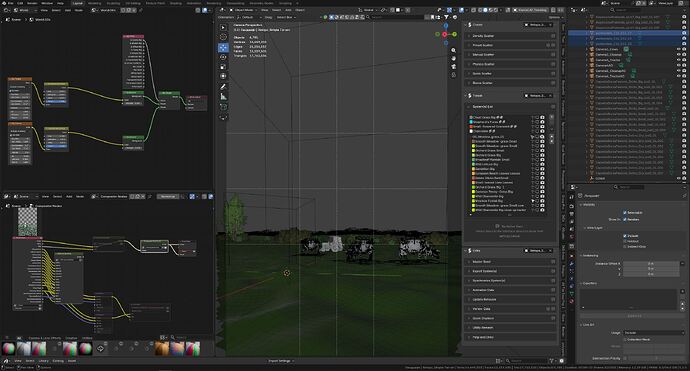Select the Select Box tool in viewport toolbar
Viewport: 690px width, 371px height.
[x=223, y=28]
